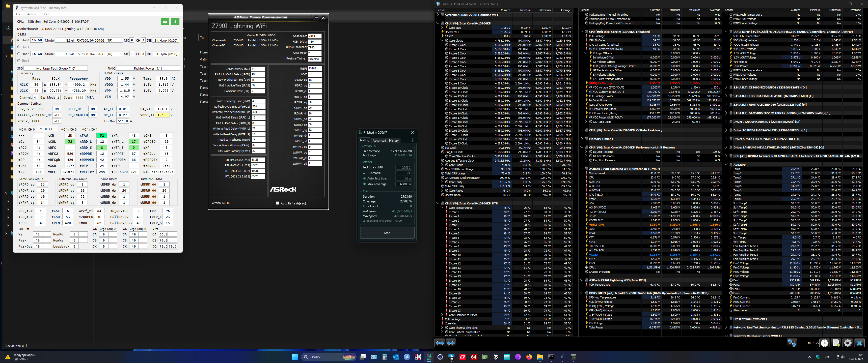Screen dimensions: 868x363
Task: Open the Advanced tab of memory tester
Action: (379, 141)
